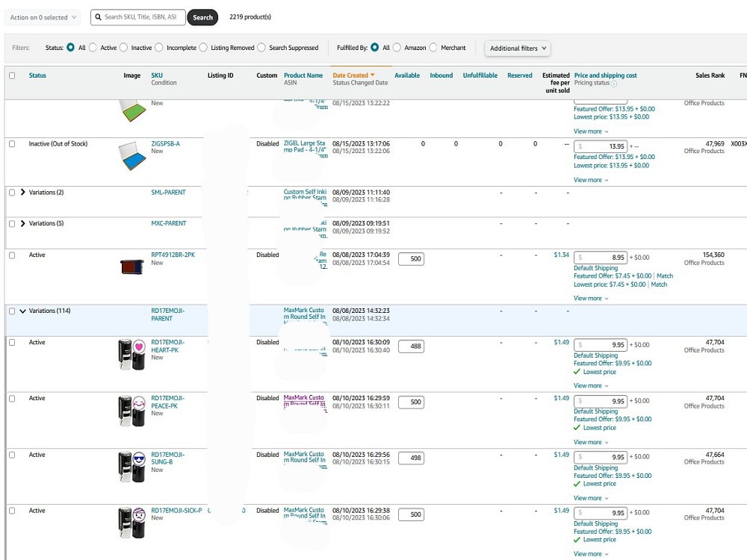Select the Search Suppressed filter
The height and width of the screenshot is (560, 747).
pyautogui.click(x=261, y=48)
